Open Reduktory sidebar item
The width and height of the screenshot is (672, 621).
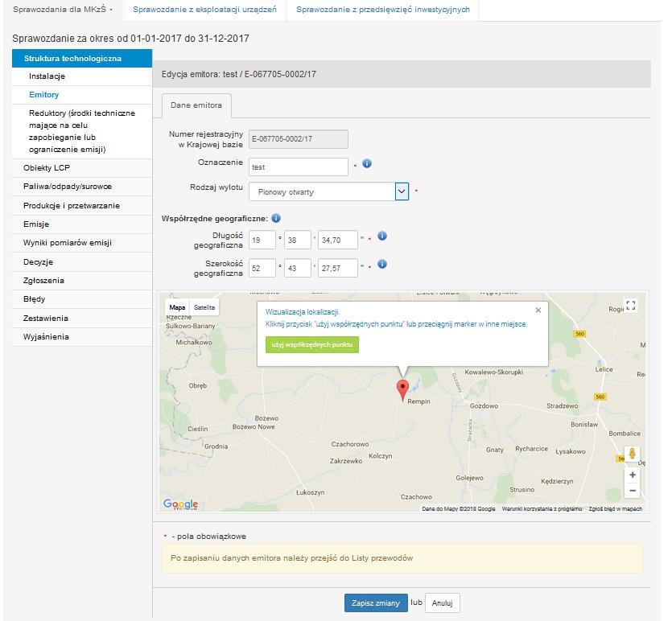pyautogui.click(x=82, y=131)
